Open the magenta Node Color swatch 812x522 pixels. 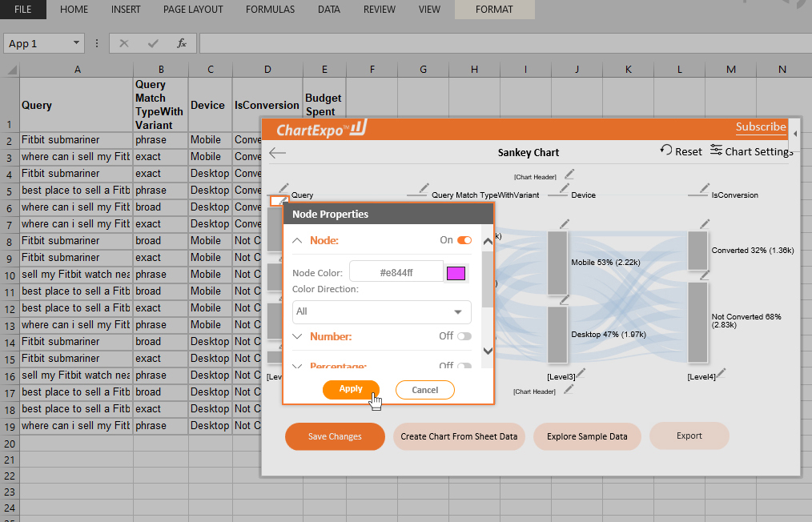[456, 273]
